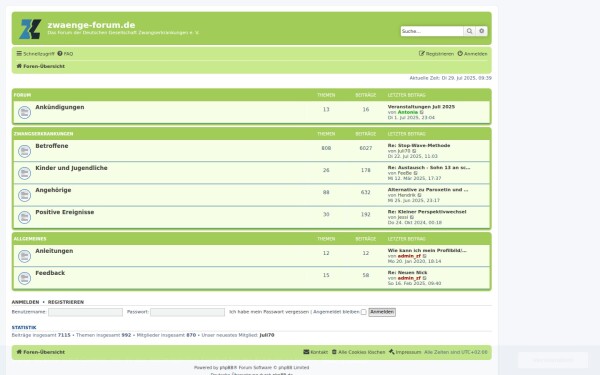Toggle the Angemeldet bleiben checkbox
This screenshot has width=600, height=375.
tap(364, 312)
